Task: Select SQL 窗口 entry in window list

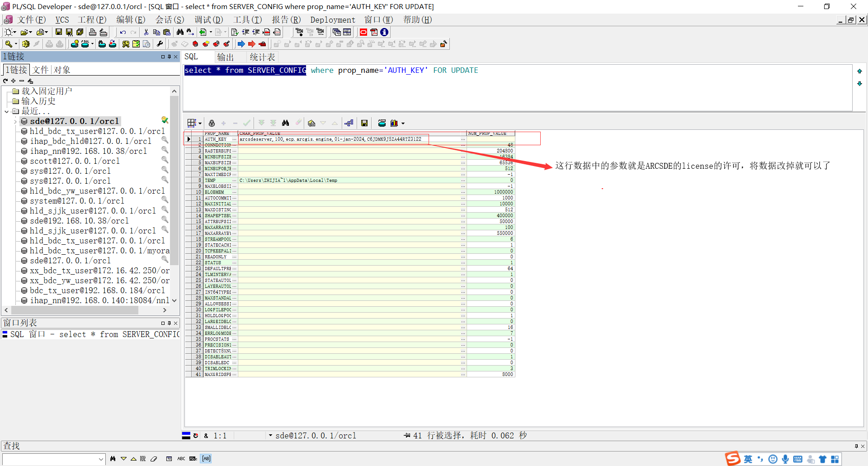Action: pos(91,334)
